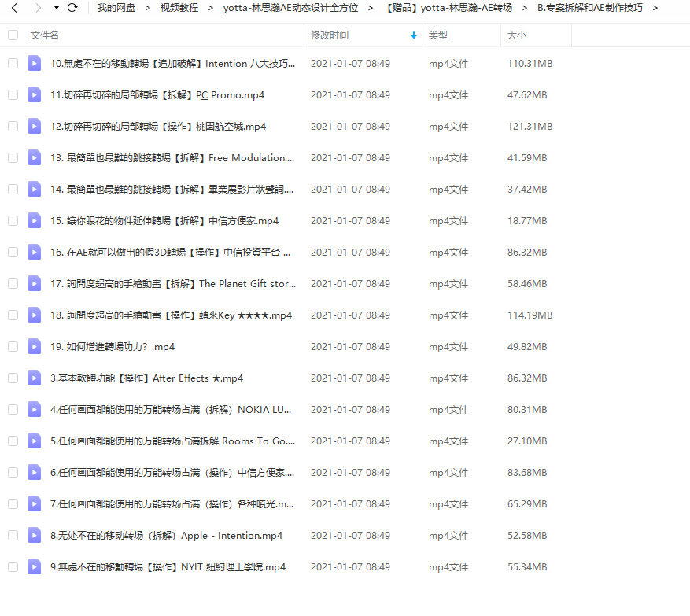This screenshot has width=690, height=616.
Task: Click the forward navigation arrow
Action: coord(38,8)
